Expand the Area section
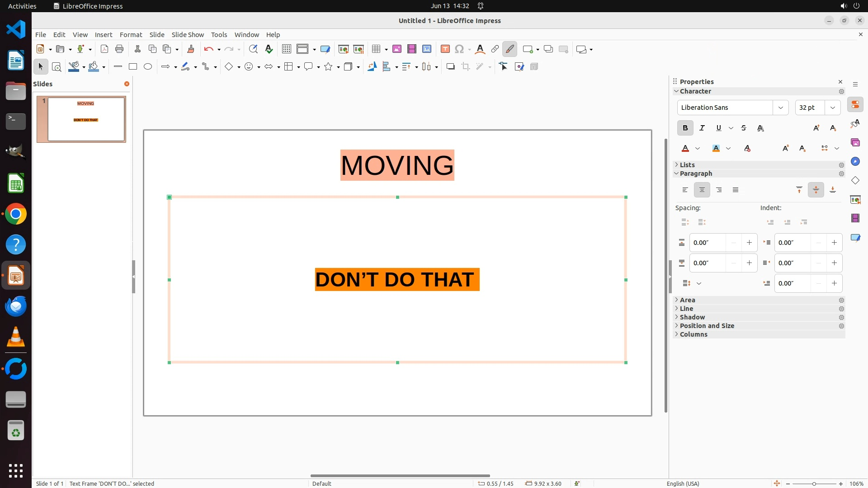 pos(687,300)
